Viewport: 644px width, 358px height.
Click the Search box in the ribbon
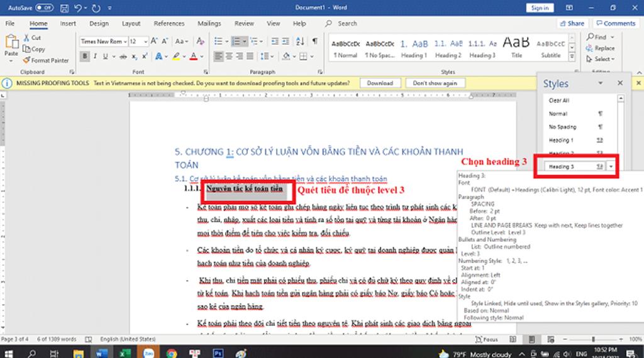[347, 23]
